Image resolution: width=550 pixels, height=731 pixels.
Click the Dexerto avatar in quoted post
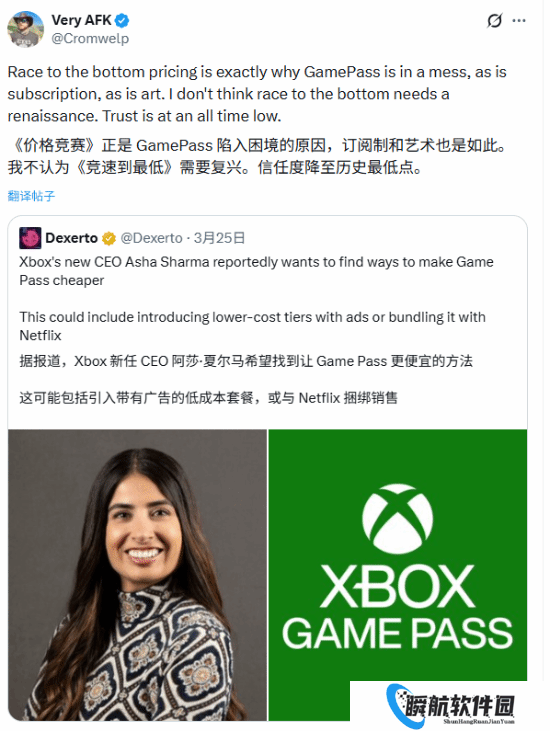pos(30,238)
